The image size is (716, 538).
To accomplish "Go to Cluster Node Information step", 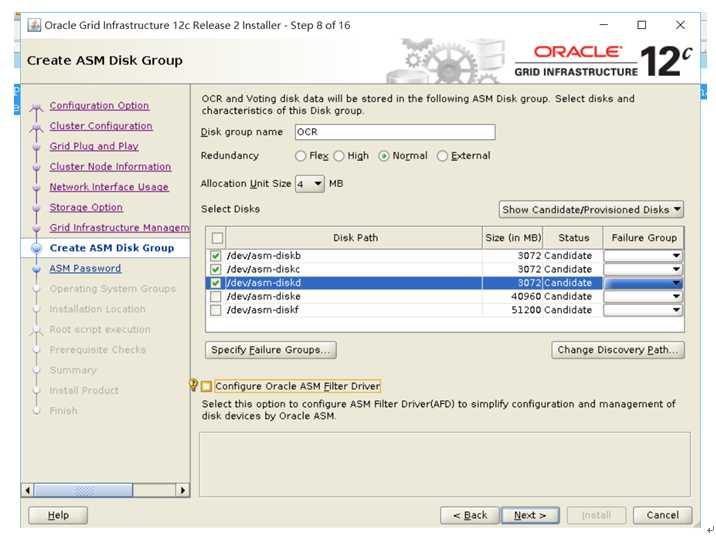I will (110, 167).
